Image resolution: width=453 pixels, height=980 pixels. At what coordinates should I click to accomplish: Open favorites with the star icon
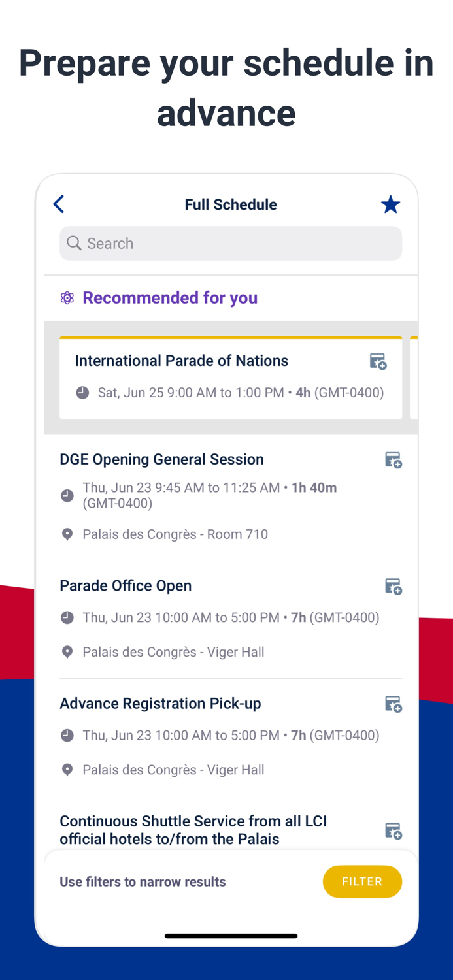[390, 204]
